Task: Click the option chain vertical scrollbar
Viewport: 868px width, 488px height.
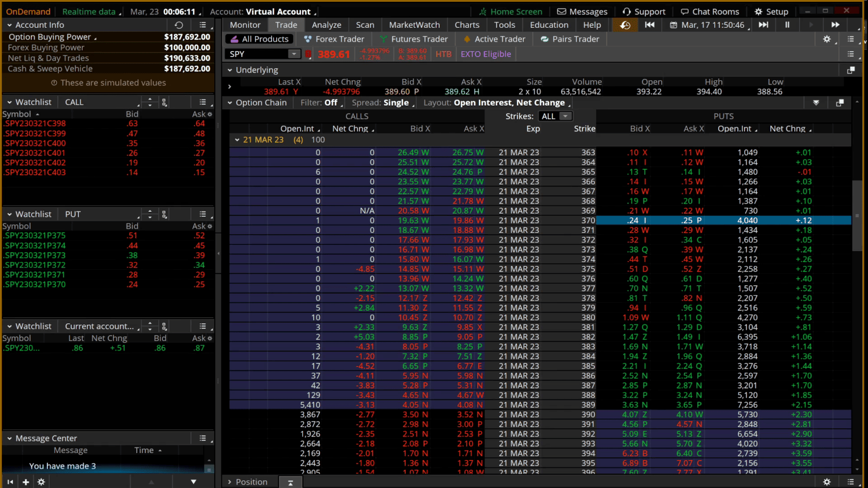Action: pyautogui.click(x=857, y=216)
